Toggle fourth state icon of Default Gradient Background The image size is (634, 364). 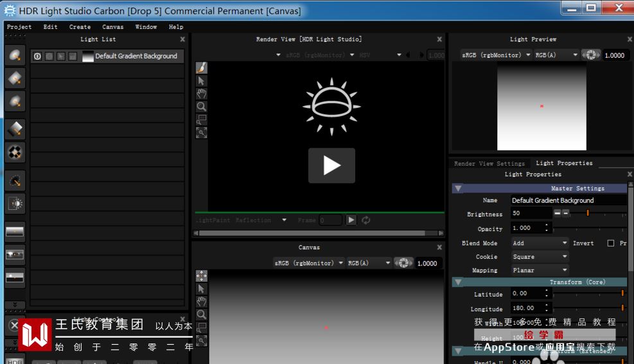73,56
